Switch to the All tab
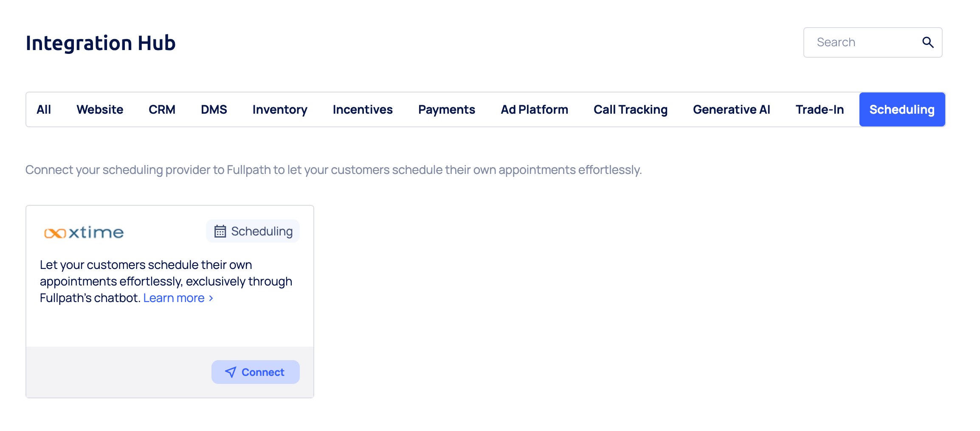The image size is (980, 431). coord(44,109)
